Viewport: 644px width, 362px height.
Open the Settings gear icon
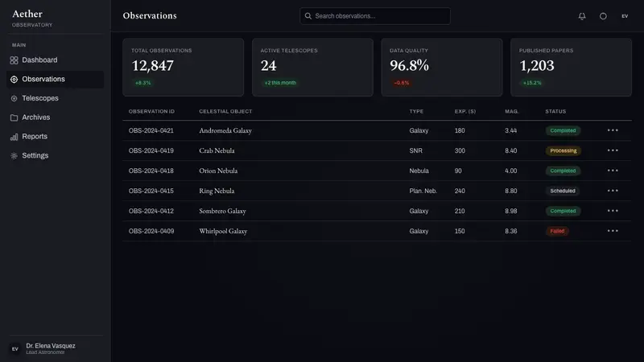(x=14, y=156)
